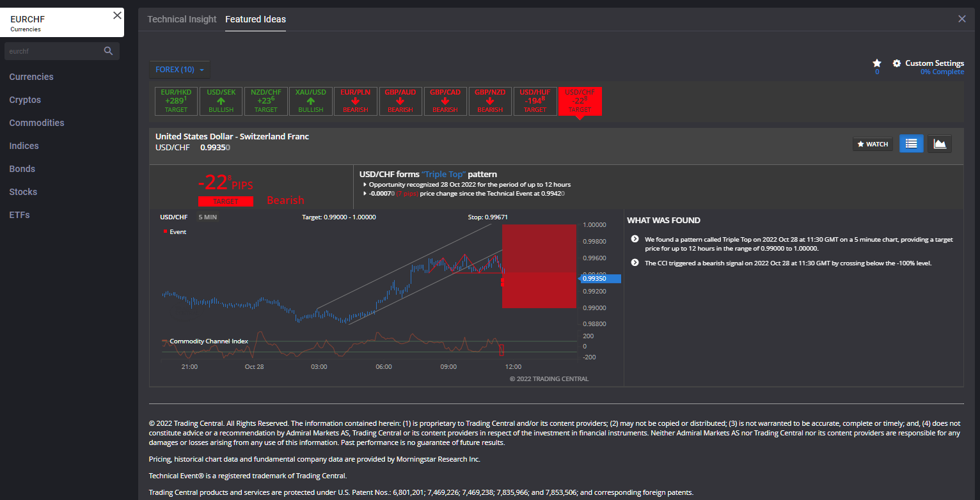
Task: Expand the Commodities category in the sidebar
Action: (36, 122)
